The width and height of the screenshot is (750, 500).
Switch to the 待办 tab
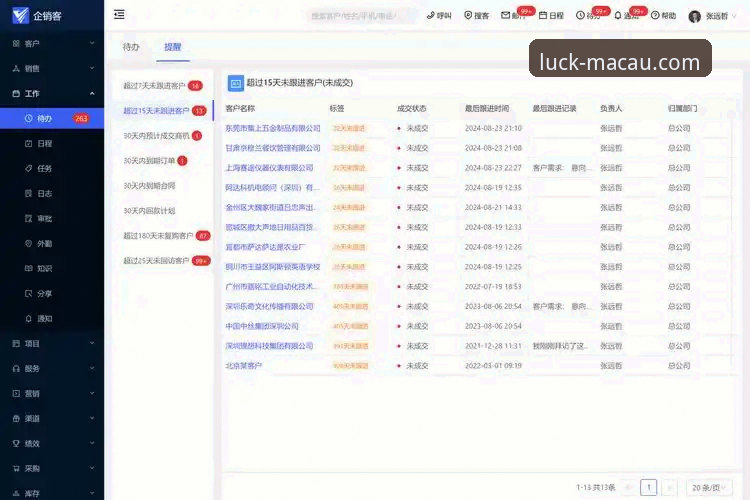click(131, 47)
